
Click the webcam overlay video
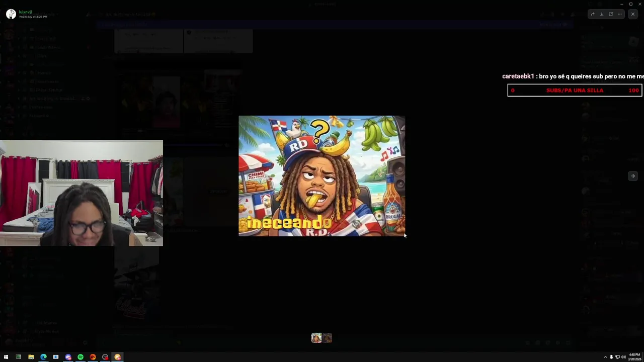82,193
